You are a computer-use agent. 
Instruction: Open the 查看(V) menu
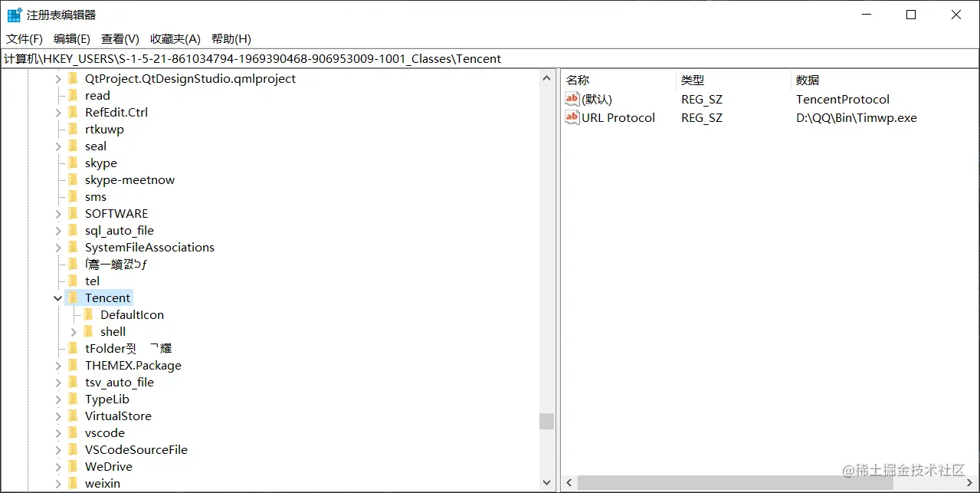[x=119, y=38]
